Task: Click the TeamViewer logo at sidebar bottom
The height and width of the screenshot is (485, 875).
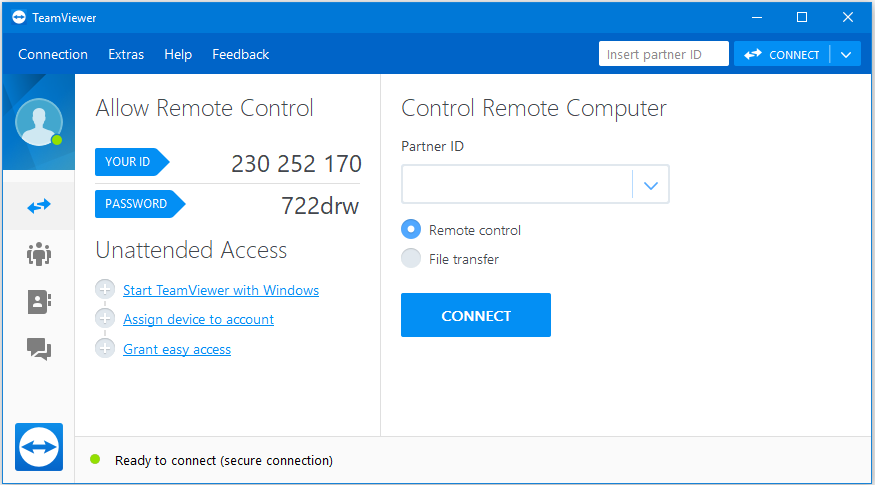Action: (x=39, y=447)
